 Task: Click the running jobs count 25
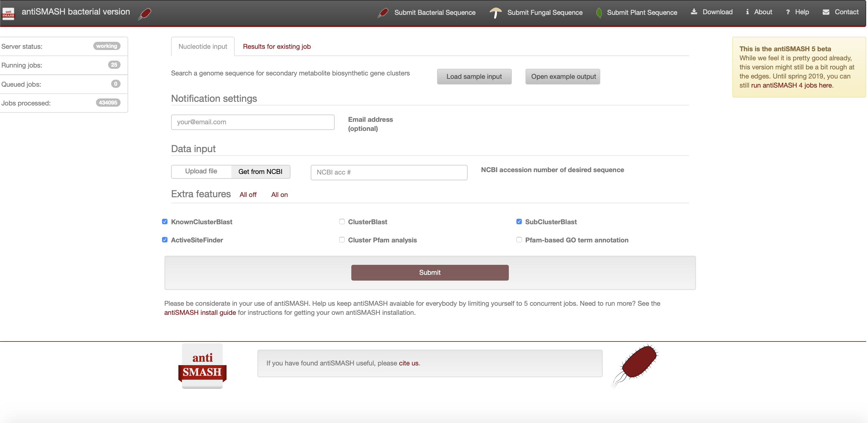click(x=114, y=65)
